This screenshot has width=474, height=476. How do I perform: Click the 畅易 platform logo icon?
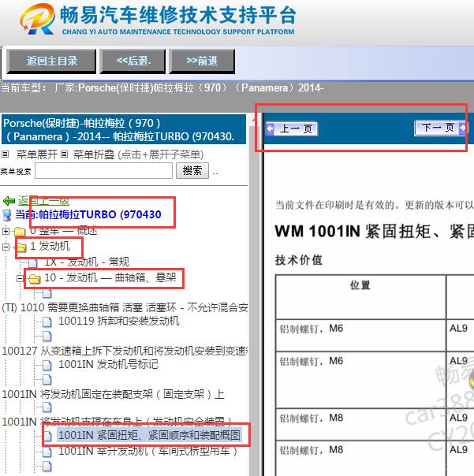(x=37, y=19)
